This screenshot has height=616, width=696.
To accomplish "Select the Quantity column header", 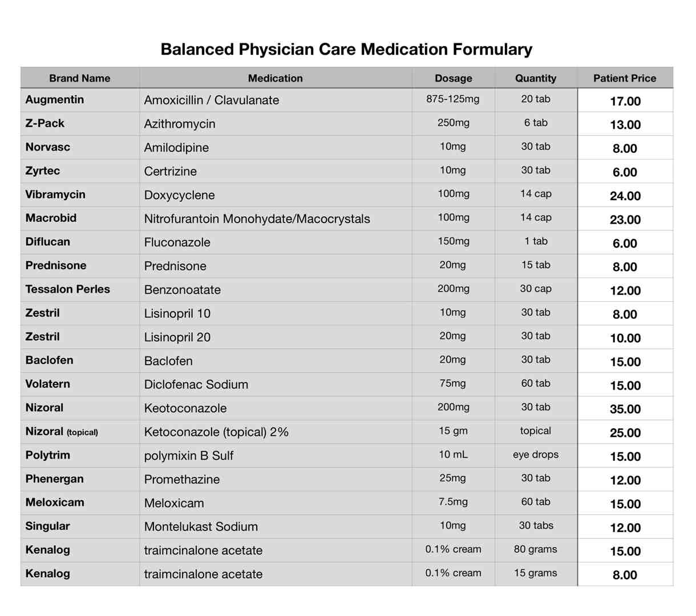I will click(536, 78).
